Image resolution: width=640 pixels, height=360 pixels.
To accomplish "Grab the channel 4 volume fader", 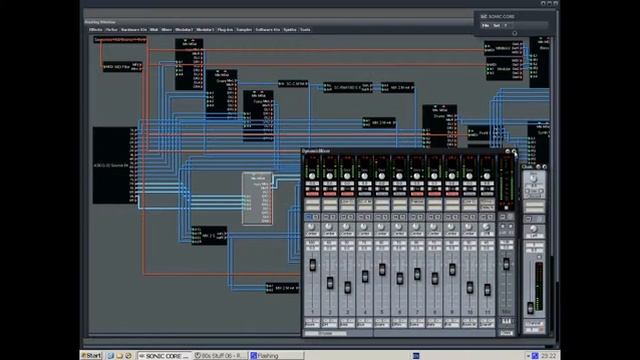I will point(365,276).
